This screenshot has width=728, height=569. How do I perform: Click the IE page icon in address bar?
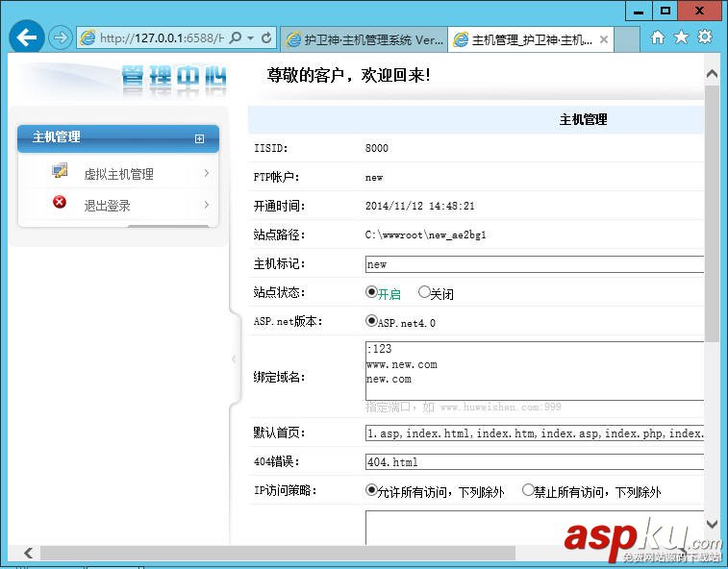pos(88,37)
